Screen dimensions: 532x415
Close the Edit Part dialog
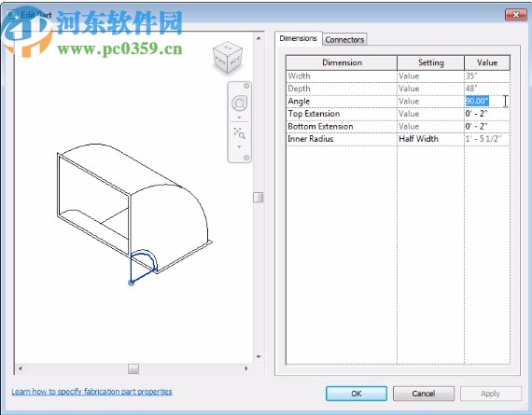tap(516, 15)
